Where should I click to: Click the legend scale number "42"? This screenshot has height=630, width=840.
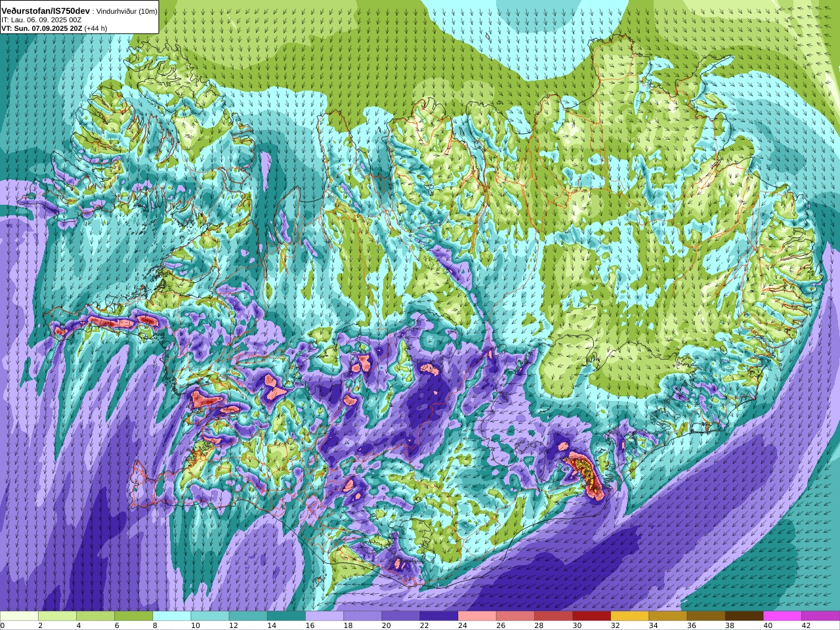pyautogui.click(x=806, y=625)
